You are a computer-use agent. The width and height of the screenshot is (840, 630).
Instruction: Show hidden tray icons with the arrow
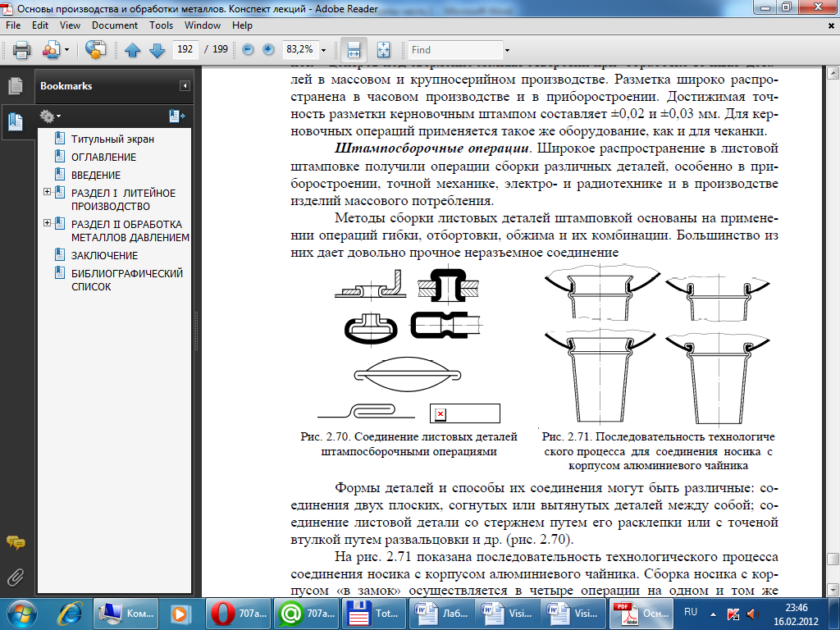coord(714,614)
